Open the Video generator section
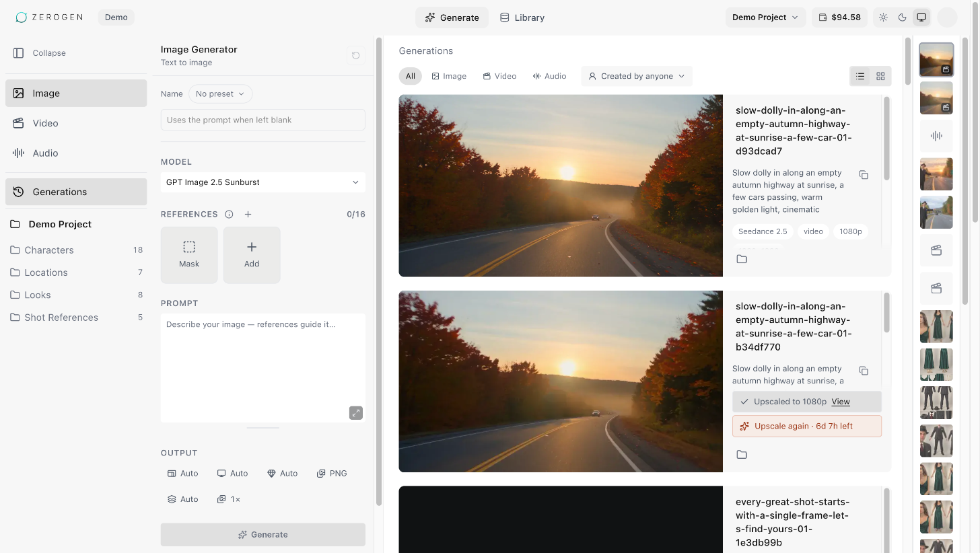 [76, 123]
